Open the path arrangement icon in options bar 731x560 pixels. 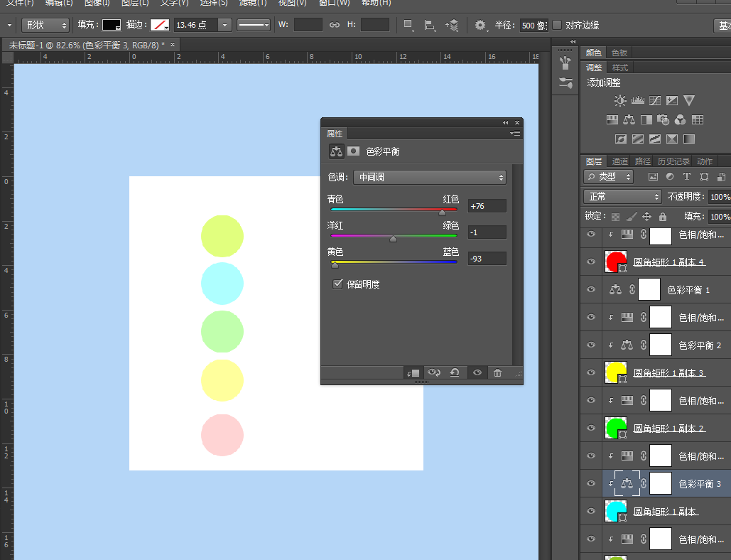click(452, 26)
